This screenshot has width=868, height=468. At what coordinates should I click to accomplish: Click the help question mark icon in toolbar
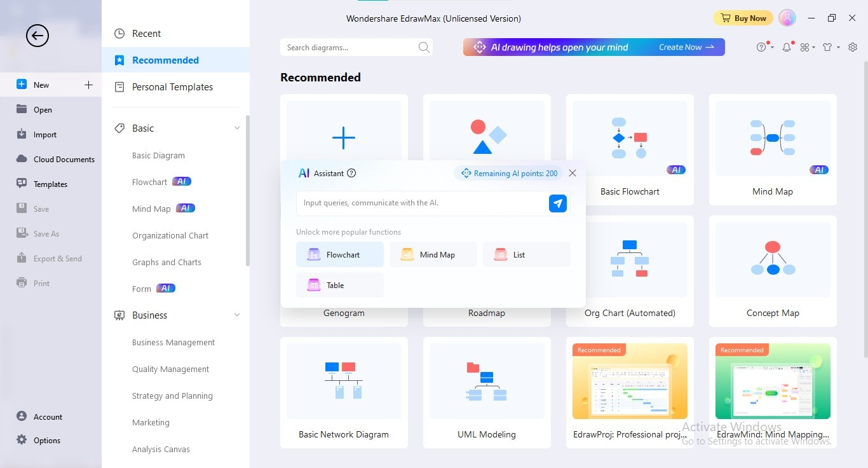click(762, 47)
